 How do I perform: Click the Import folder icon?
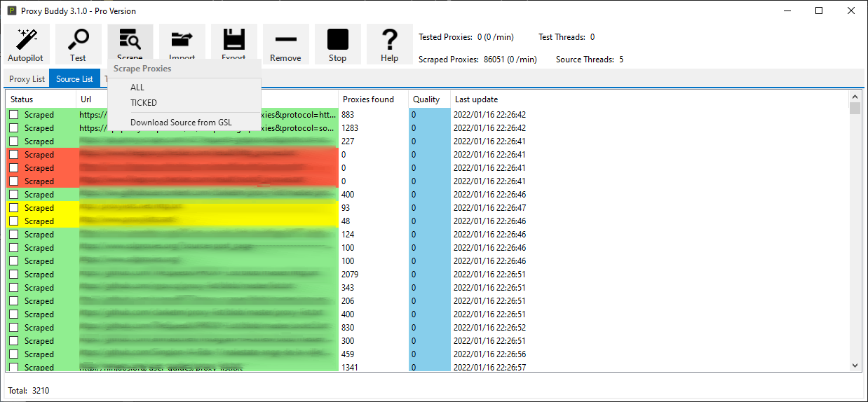(x=182, y=39)
